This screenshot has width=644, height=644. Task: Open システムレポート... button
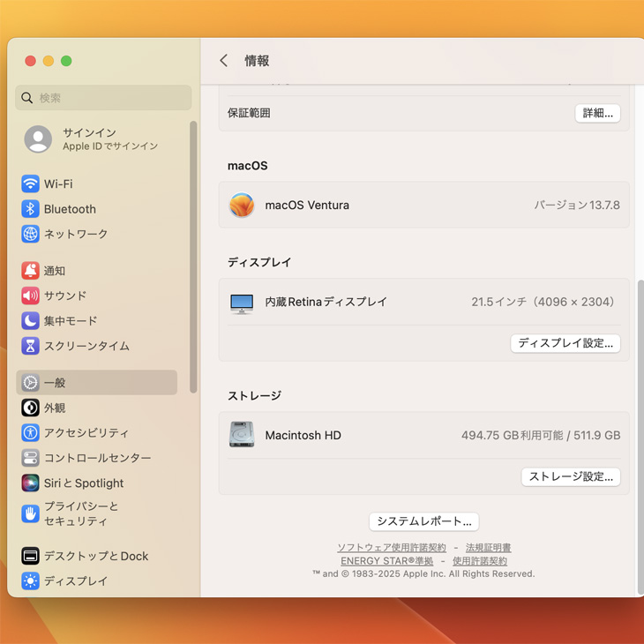pyautogui.click(x=423, y=521)
